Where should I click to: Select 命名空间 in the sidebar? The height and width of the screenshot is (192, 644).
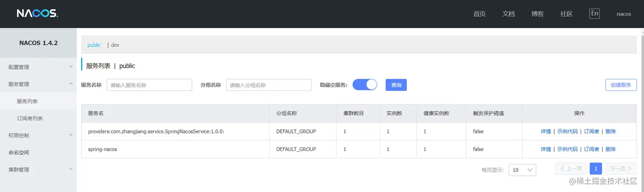[x=19, y=152]
